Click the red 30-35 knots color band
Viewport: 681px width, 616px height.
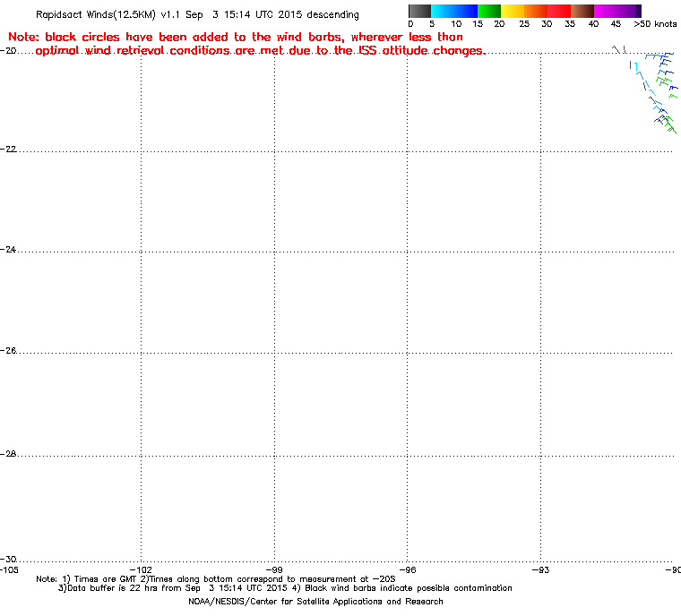coord(559,11)
